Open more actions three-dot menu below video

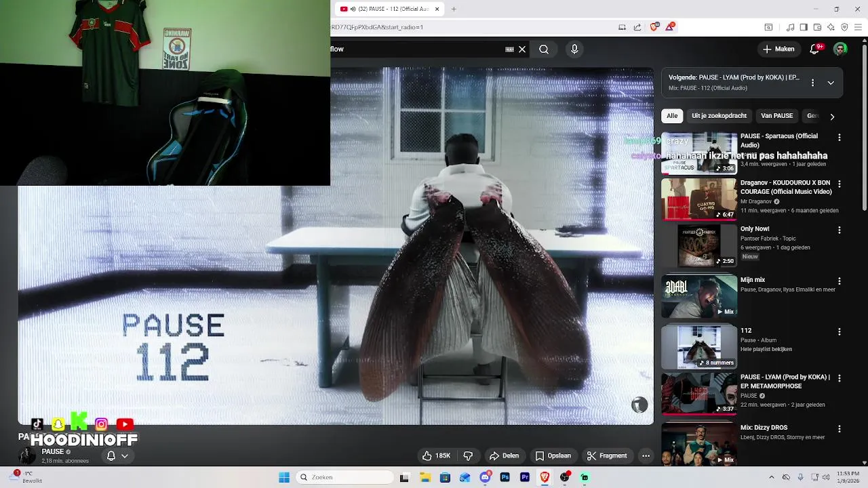646,455
